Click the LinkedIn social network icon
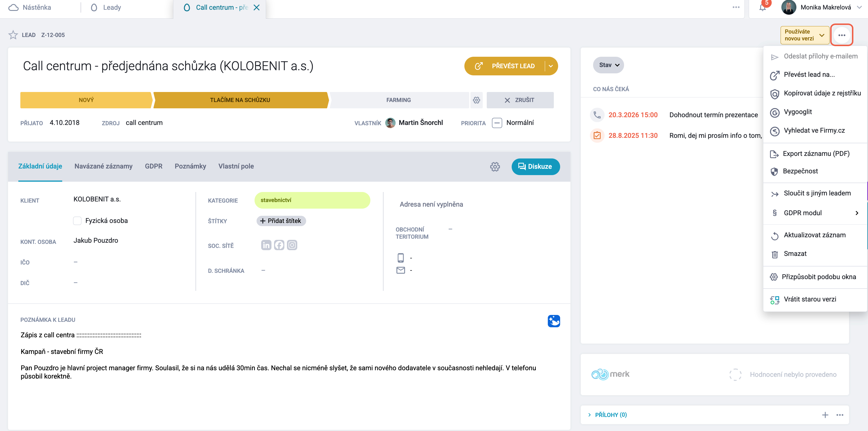Image resolution: width=868 pixels, height=431 pixels. pyautogui.click(x=266, y=245)
